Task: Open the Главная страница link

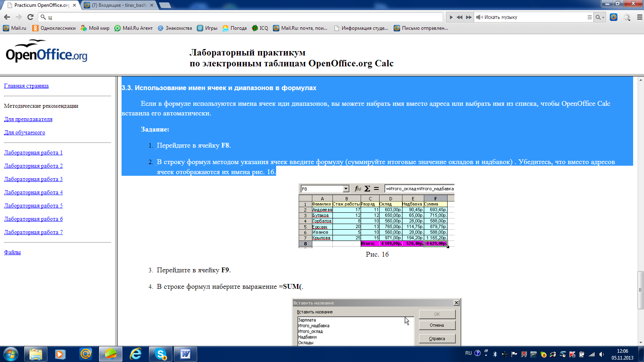Action: 26,86
